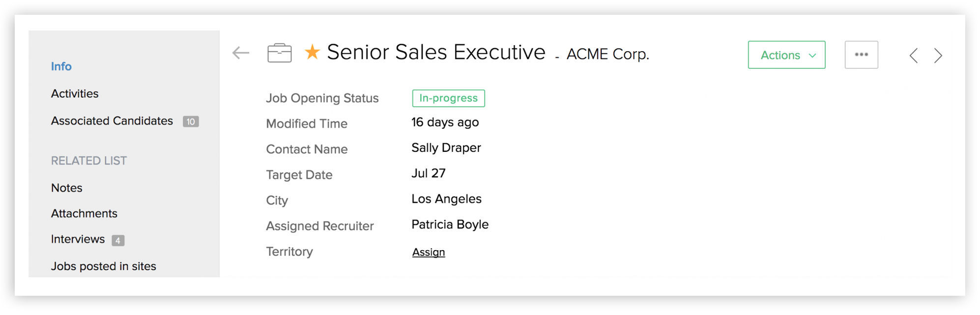
Task: Go to next record chevron
Action: [938, 56]
